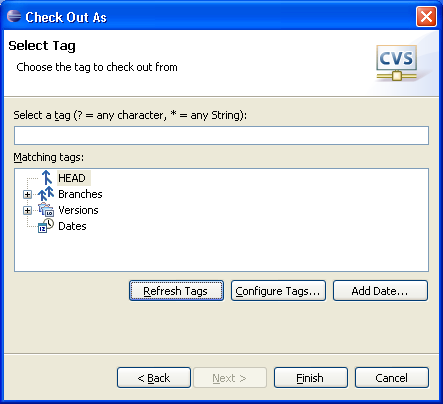Click Finish to complete checkout
443x404 pixels.
[x=311, y=378]
